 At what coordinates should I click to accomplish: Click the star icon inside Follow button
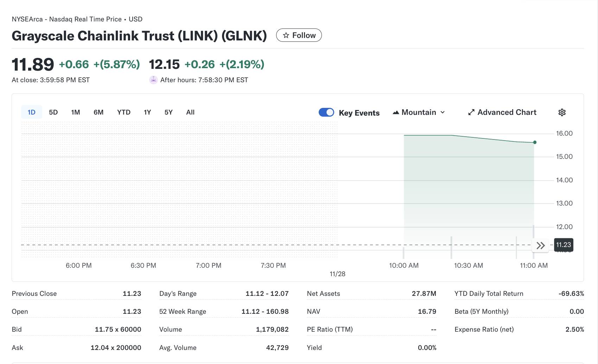point(286,35)
